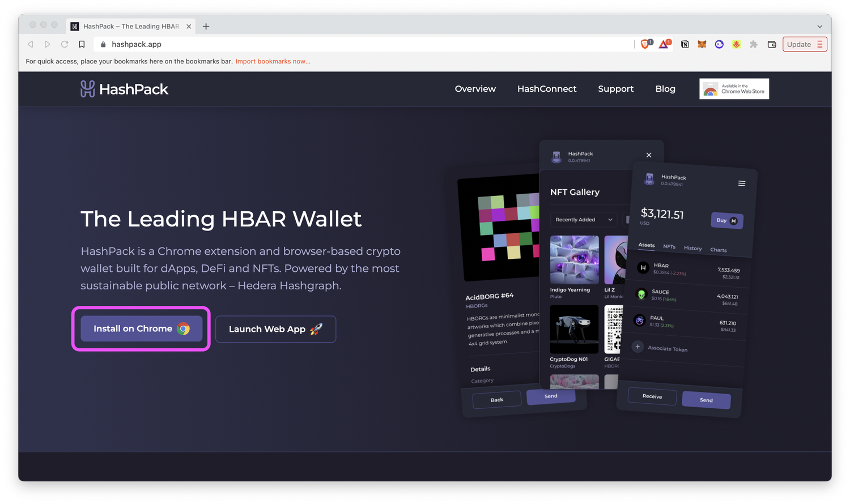Open the HashConnect menu item
Viewport: 850px width, 504px height.
click(546, 88)
